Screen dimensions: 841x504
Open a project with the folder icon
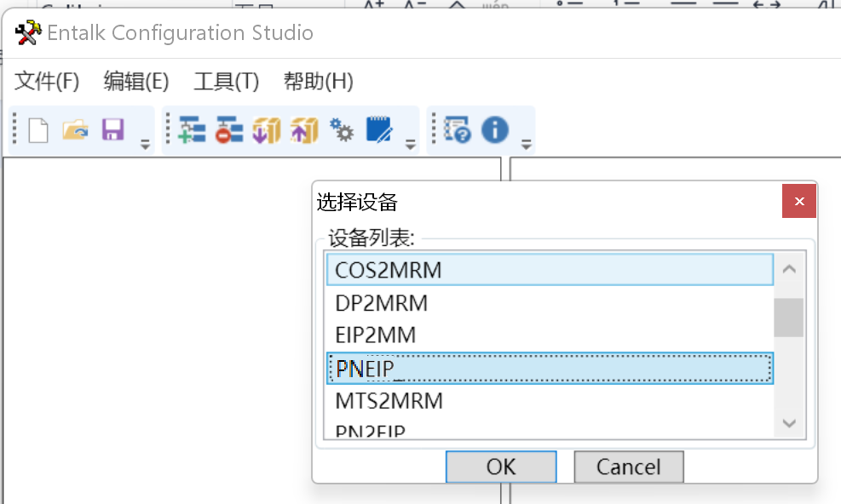tap(75, 130)
